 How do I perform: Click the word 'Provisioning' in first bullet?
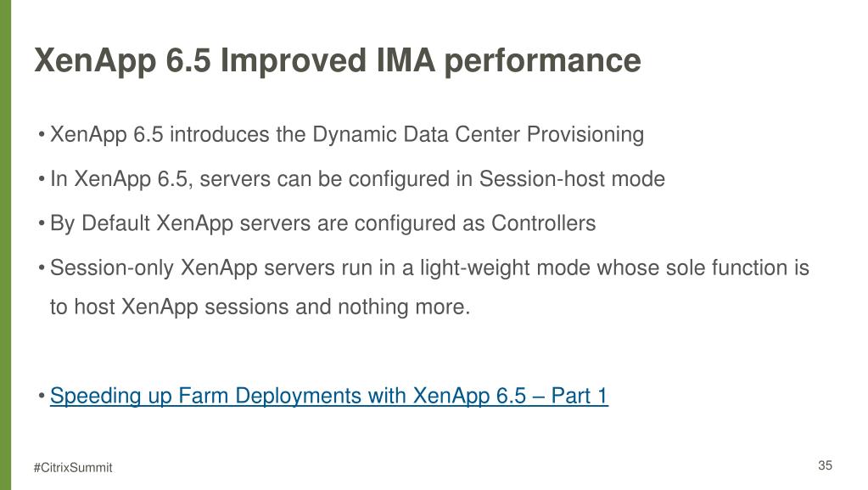point(585,135)
